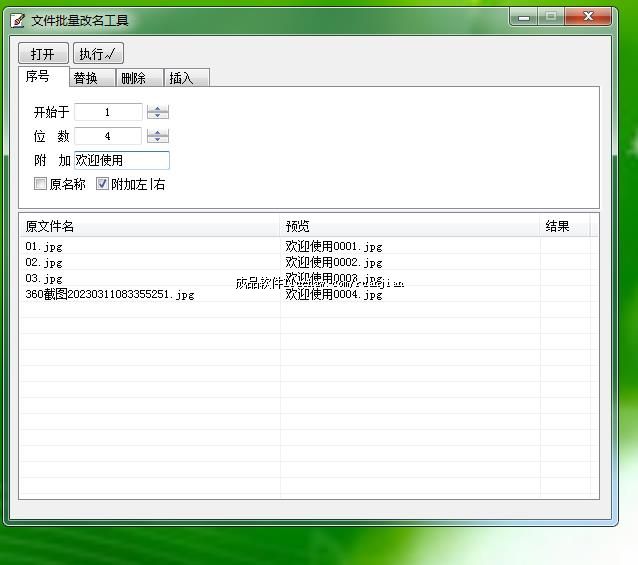Select the 03.jpg file row
This screenshot has height=565, width=638.
point(309,278)
